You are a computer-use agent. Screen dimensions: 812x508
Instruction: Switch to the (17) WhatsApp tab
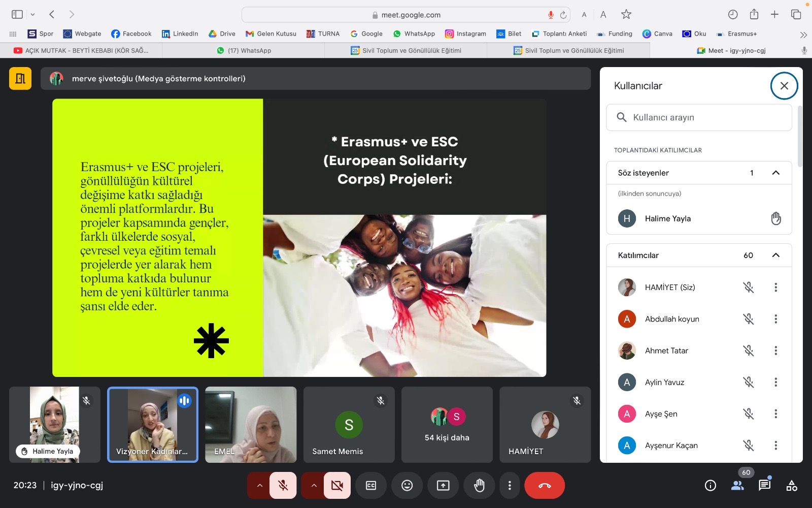pyautogui.click(x=244, y=50)
